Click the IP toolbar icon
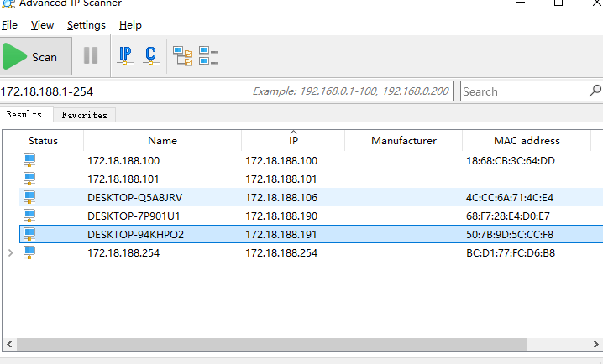The image size is (603, 364). point(125,56)
